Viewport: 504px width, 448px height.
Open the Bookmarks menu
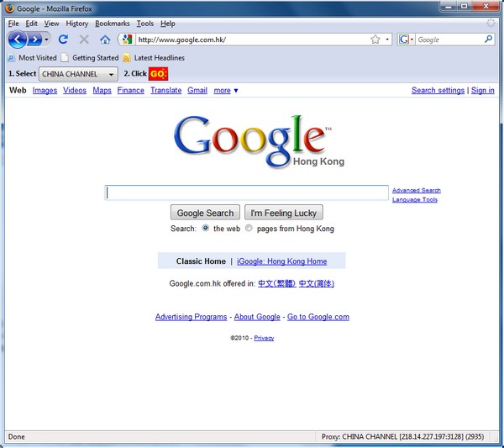point(113,24)
